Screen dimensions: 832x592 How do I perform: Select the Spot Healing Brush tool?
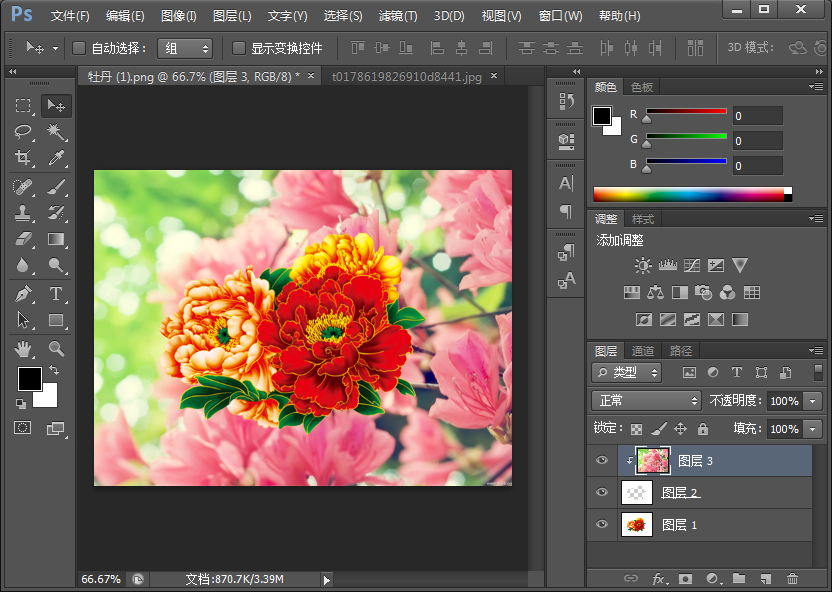coord(23,187)
